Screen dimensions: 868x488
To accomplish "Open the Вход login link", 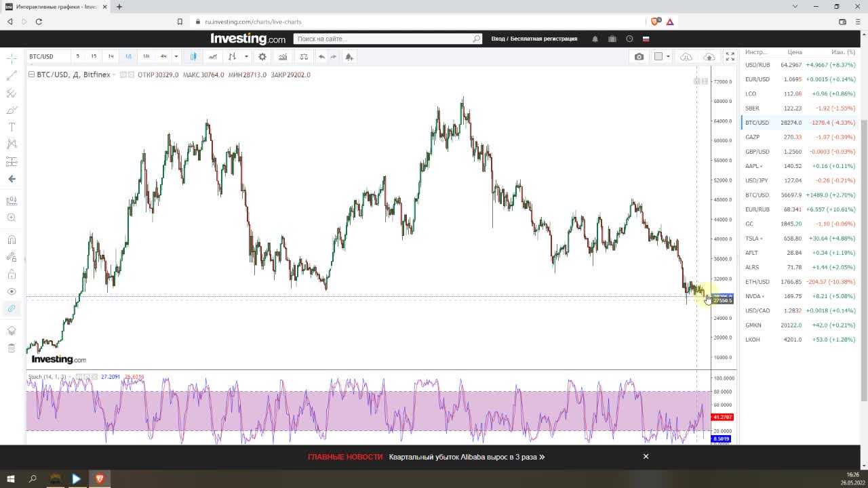I will point(498,39).
